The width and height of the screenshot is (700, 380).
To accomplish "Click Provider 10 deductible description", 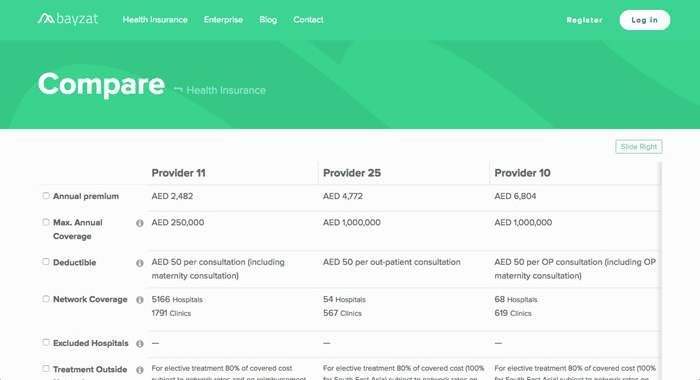I will [x=575, y=269].
